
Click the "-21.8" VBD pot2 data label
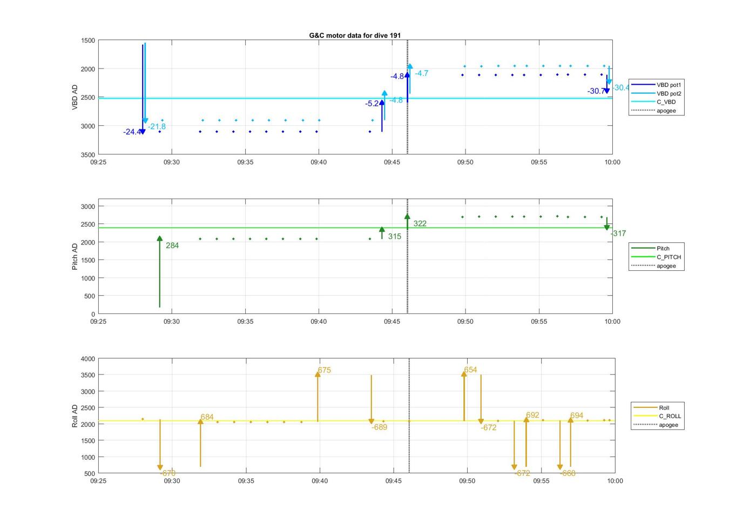[157, 127]
